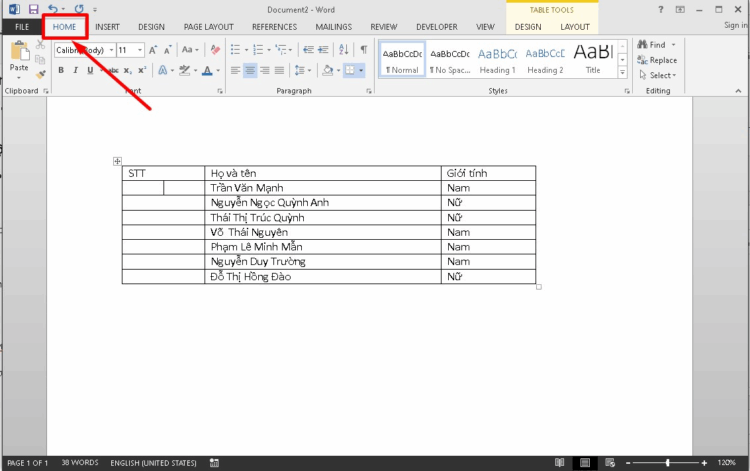Click the Grow Font icon
Screen dimensions: 750x471
153,49
